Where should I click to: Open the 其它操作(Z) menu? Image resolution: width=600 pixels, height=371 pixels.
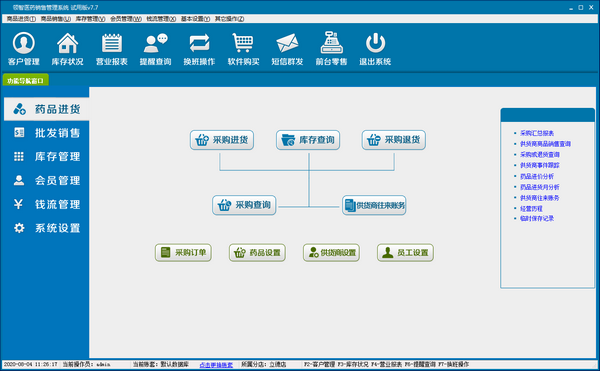[229, 18]
